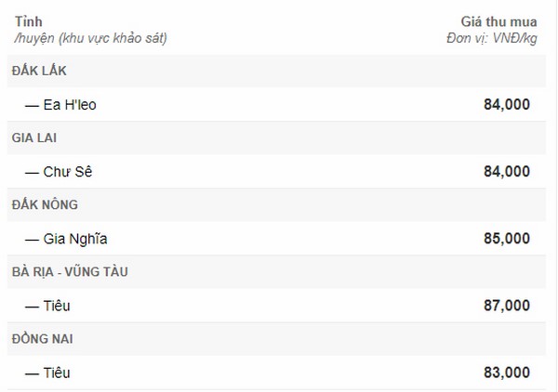Select the GIA LAI province row
Viewport: 558px width, 392px height.
[x=276, y=137]
